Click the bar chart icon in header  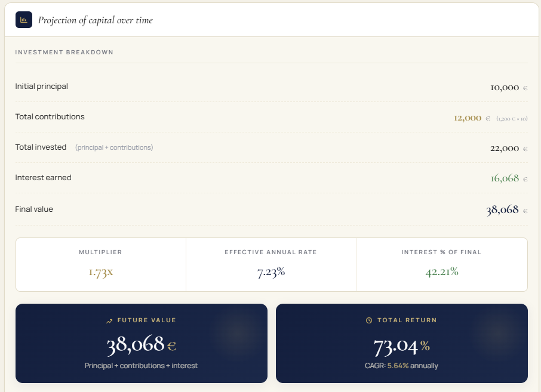tap(24, 20)
